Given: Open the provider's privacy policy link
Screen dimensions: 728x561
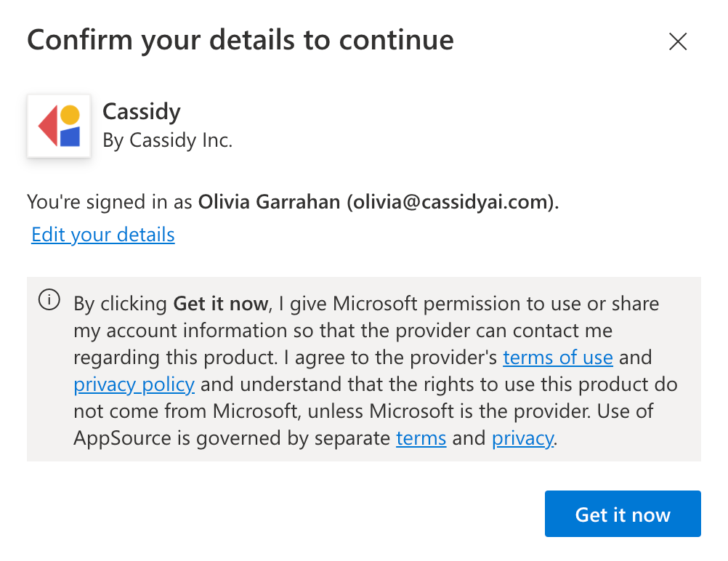Looking at the screenshot, I should tap(134, 384).
